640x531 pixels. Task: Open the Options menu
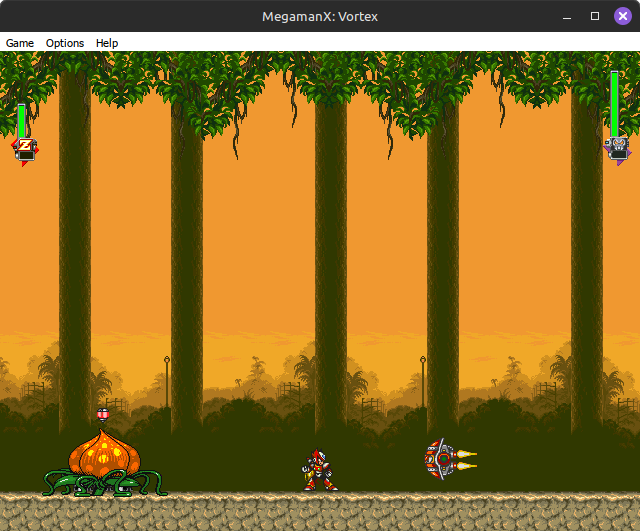[x=65, y=43]
